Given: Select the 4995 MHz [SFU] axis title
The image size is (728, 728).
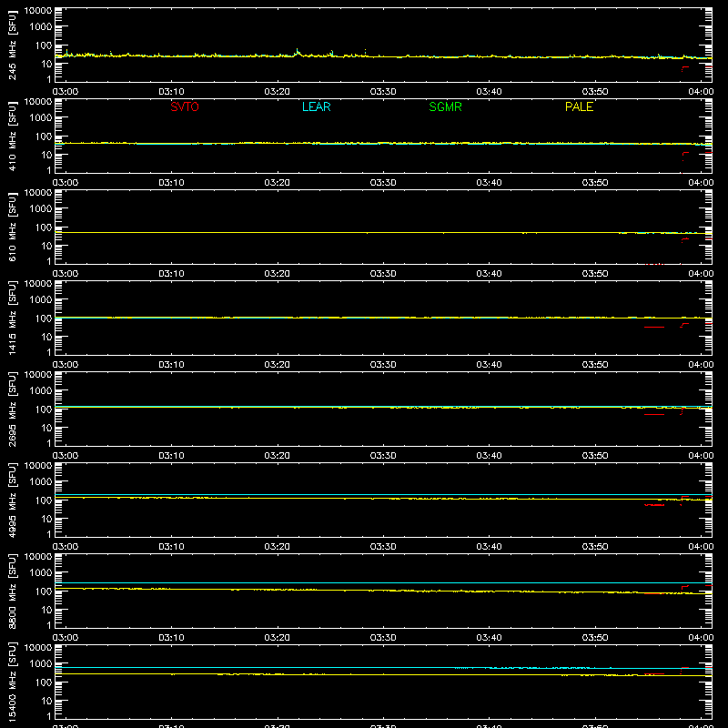Looking at the screenshot, I should (x=12, y=500).
